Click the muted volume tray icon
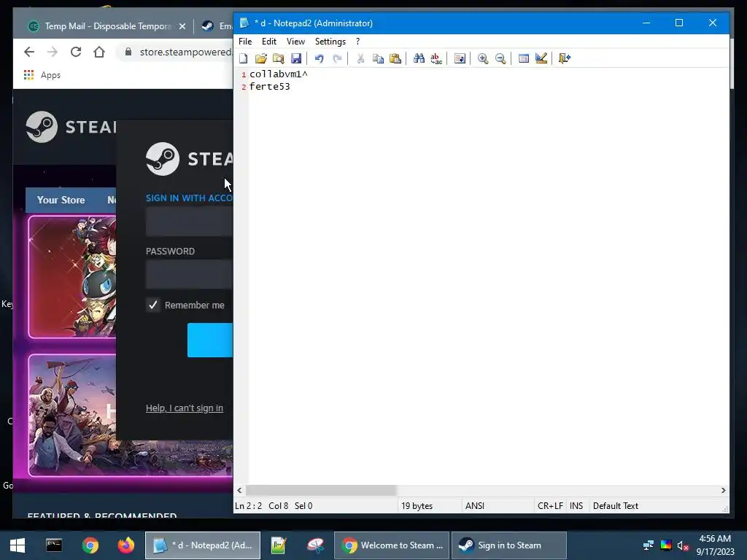747x560 pixels. pos(683,545)
